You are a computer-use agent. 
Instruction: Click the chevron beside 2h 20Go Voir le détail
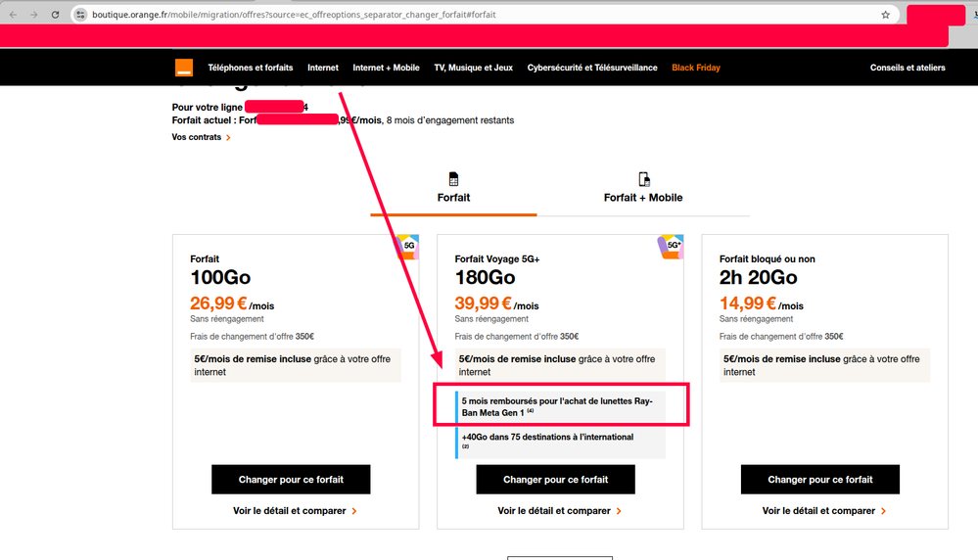click(883, 511)
